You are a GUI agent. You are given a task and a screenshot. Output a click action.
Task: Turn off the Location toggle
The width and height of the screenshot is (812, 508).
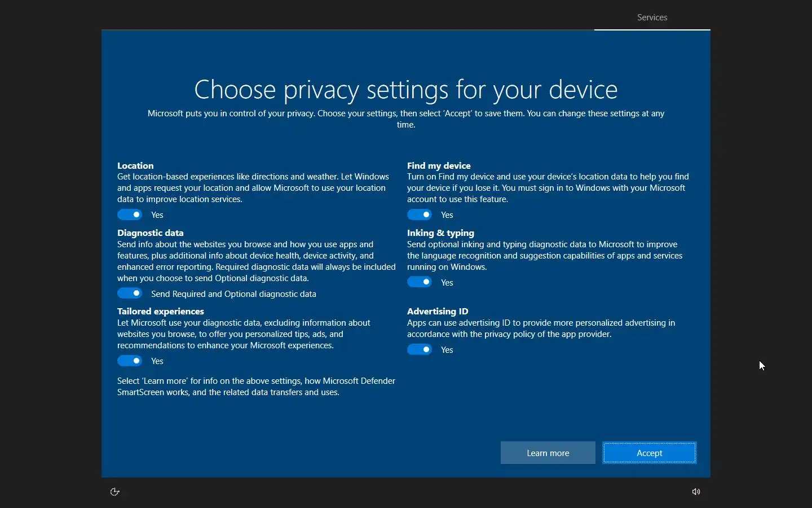(130, 214)
